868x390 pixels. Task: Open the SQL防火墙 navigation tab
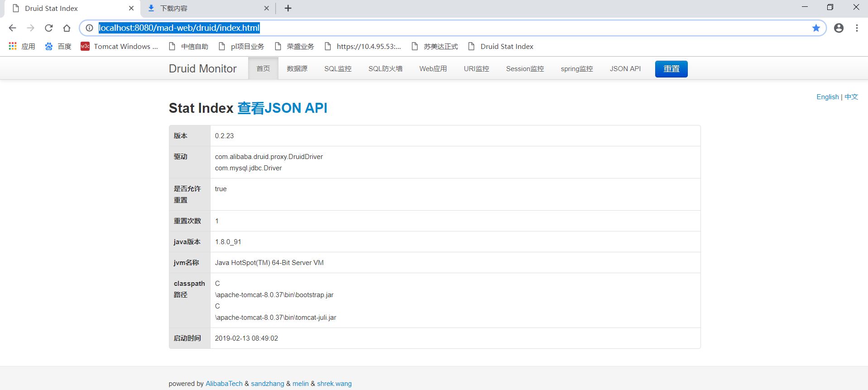coord(385,68)
